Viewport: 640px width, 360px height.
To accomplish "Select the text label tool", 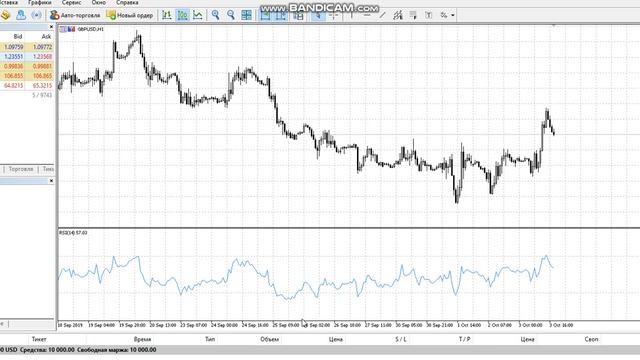I will 429,16.
